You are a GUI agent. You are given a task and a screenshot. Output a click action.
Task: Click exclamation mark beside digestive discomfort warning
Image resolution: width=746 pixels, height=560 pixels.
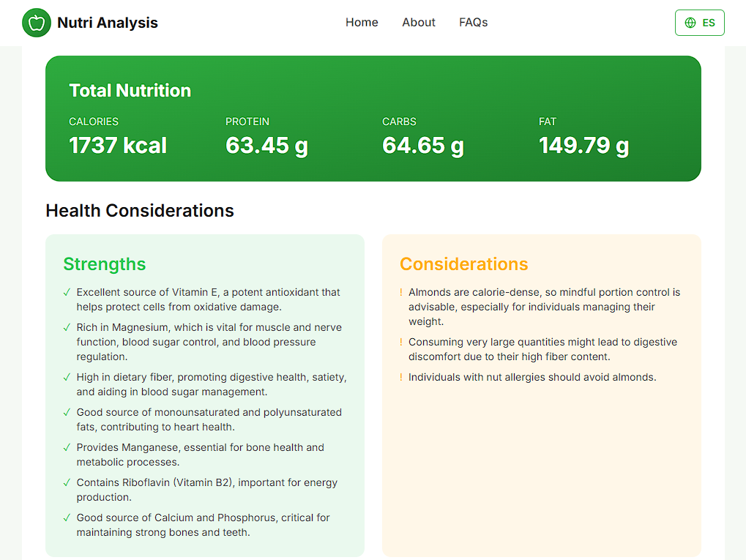tap(401, 342)
